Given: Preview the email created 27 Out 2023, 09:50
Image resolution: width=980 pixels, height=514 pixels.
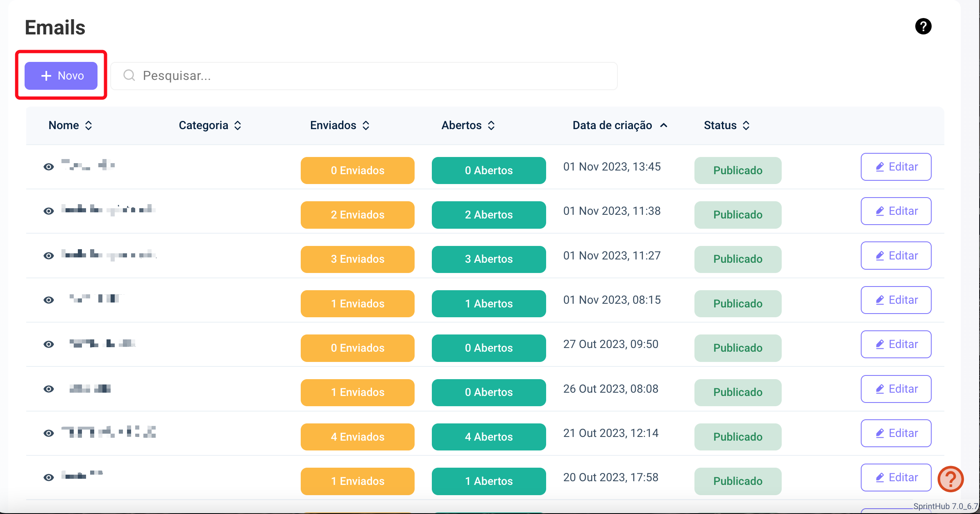Looking at the screenshot, I should [49, 344].
